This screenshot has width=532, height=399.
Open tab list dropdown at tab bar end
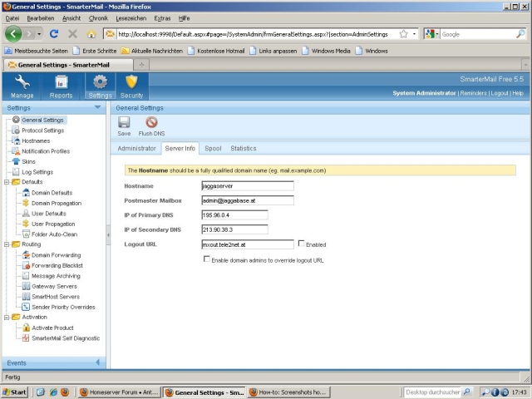526,65
